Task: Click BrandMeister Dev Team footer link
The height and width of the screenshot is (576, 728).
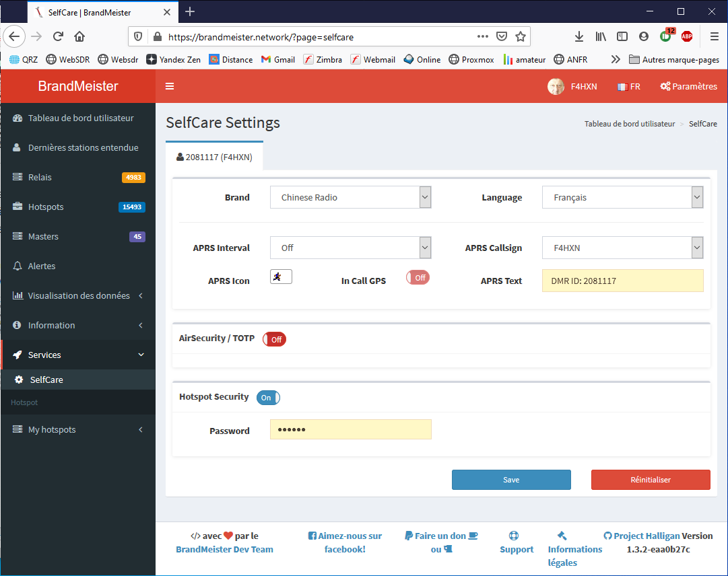Action: (224, 549)
